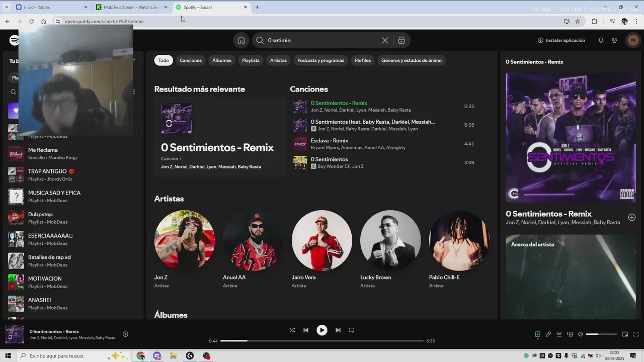644x362 pixels.
Task: Bookmark this page with star icon
Action: 578,22
